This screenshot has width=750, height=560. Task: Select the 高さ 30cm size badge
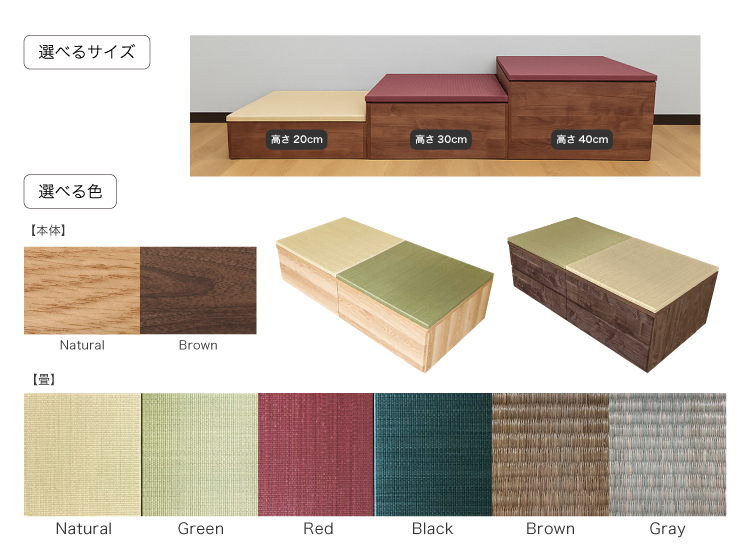point(441,140)
